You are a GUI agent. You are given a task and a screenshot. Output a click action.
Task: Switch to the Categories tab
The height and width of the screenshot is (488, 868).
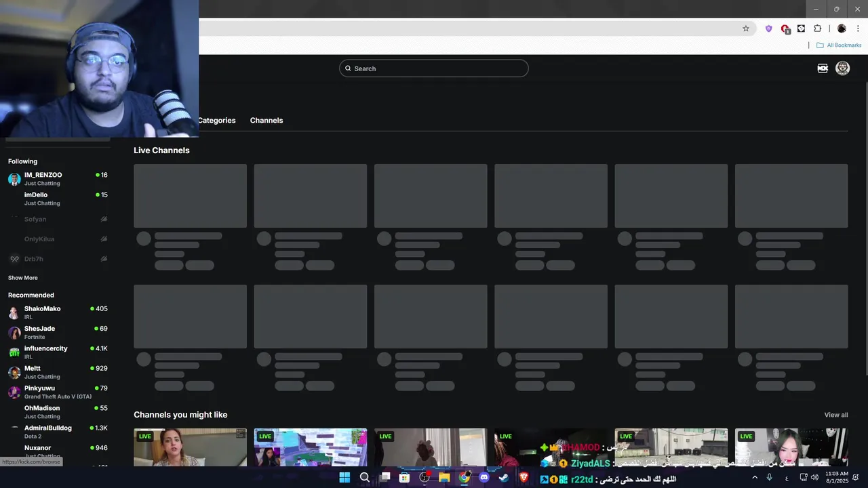(216, 121)
